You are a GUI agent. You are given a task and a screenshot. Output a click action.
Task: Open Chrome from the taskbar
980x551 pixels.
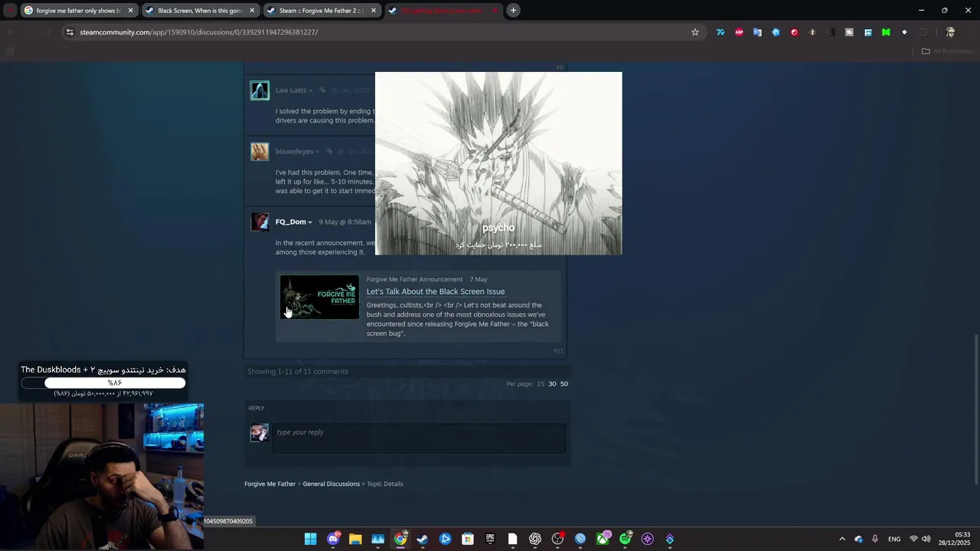pos(400,539)
